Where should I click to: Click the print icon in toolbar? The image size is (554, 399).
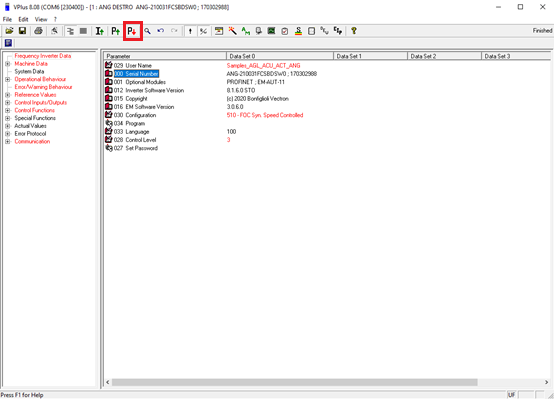38,31
